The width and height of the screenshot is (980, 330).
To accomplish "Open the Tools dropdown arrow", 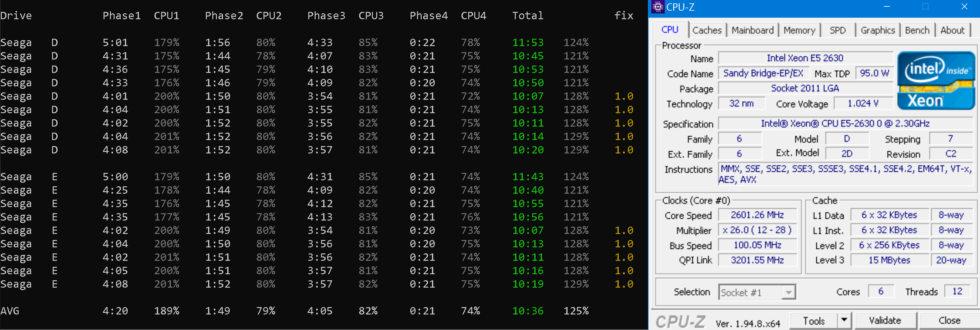I will [x=844, y=320].
